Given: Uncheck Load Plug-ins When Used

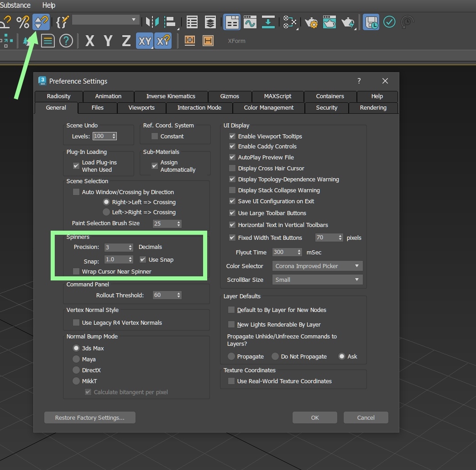Looking at the screenshot, I should [x=76, y=166].
